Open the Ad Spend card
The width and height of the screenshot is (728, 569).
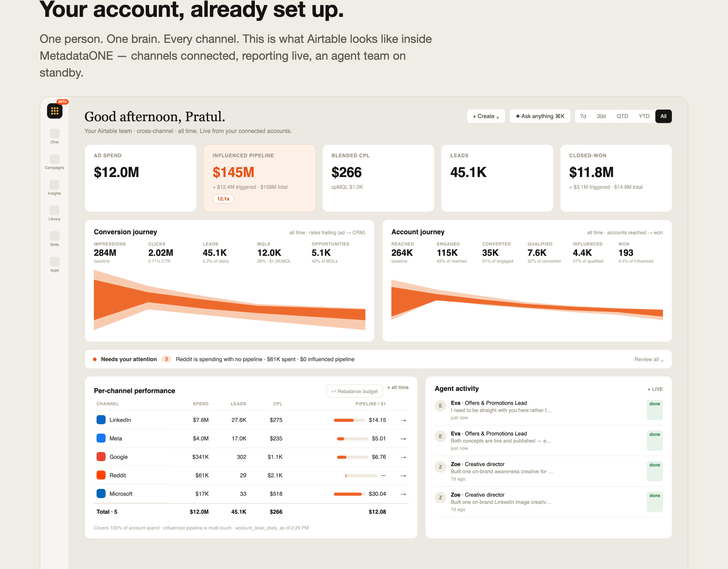pos(140,178)
